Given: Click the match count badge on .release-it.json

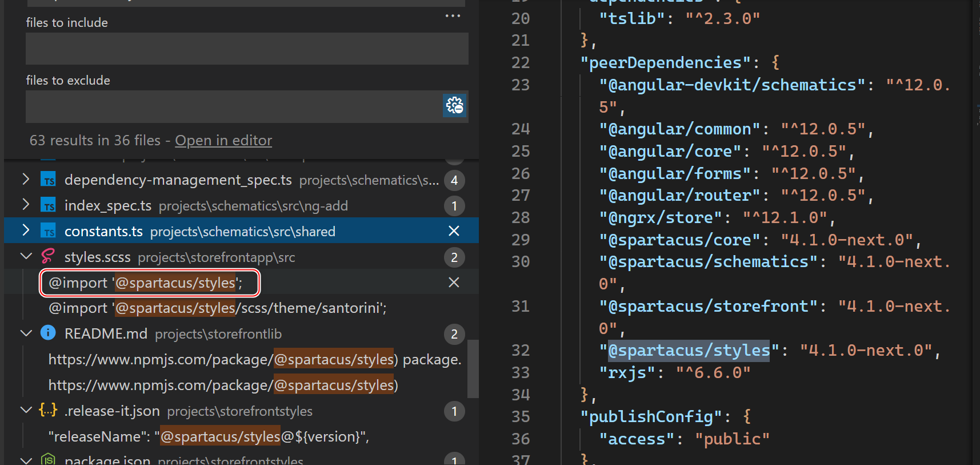Looking at the screenshot, I should 454,411.
